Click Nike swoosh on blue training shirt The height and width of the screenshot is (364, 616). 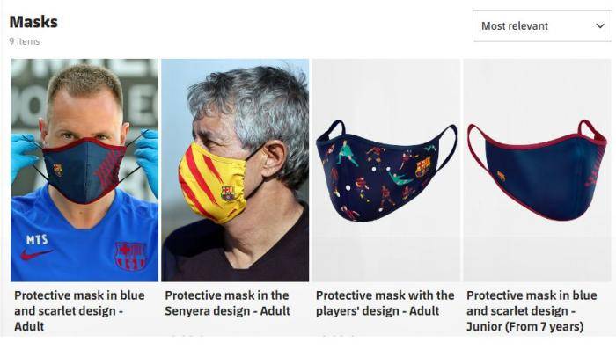(x=35, y=254)
